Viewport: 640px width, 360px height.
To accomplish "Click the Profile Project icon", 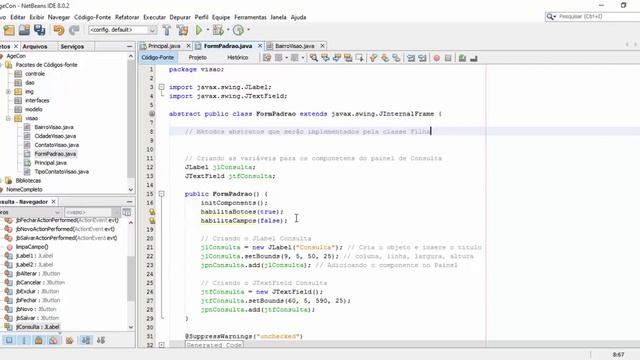I will [238, 30].
